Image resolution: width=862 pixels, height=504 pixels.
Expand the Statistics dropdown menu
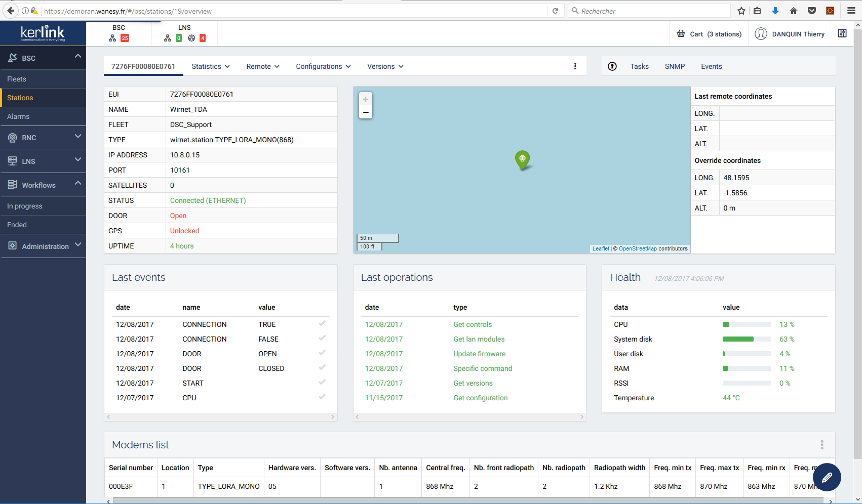[211, 66]
